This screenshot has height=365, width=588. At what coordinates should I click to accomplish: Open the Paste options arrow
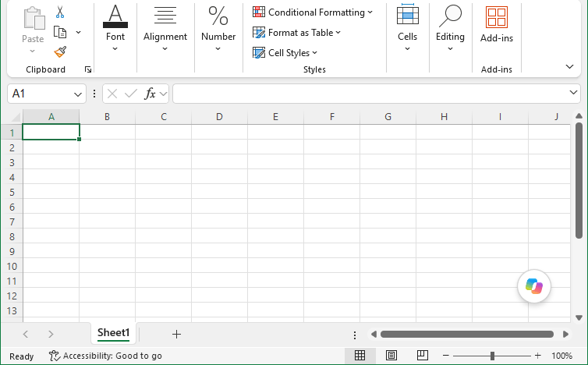pyautogui.click(x=33, y=51)
